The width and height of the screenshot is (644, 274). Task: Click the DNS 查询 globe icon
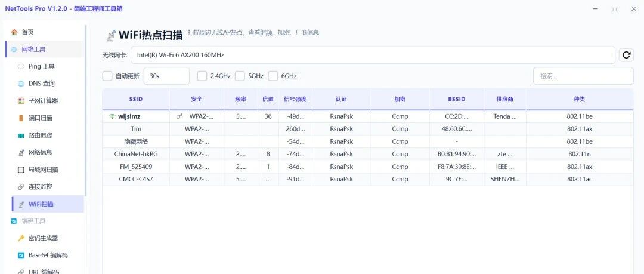click(21, 84)
